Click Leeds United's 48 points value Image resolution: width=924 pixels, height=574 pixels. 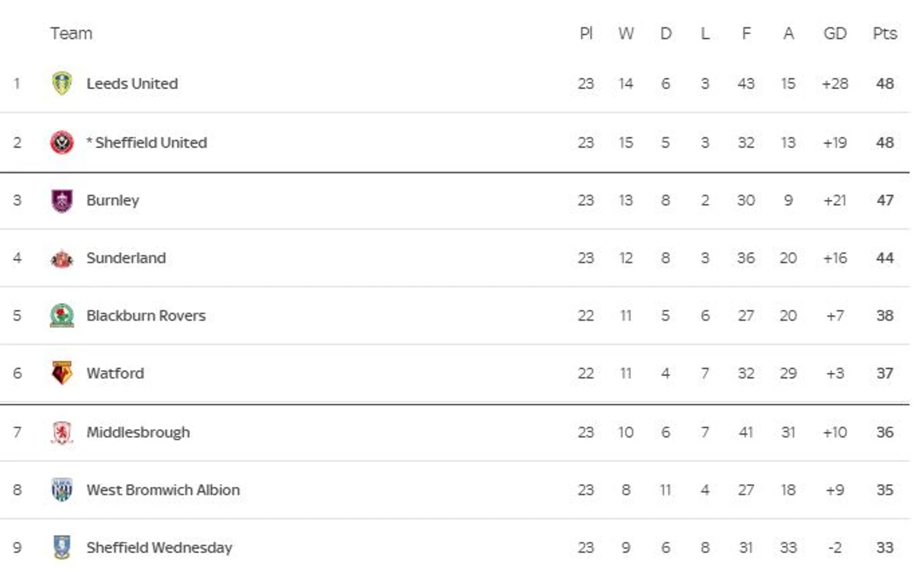[x=885, y=84]
